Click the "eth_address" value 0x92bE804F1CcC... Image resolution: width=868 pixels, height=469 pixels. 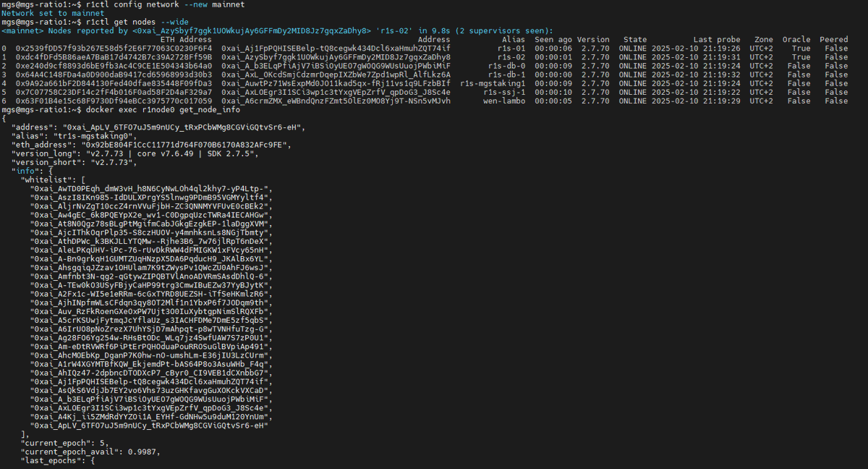pyautogui.click(x=184, y=144)
